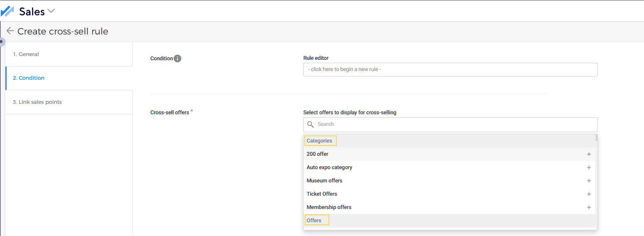The image size is (644, 236).
Task: Click the Condition info icon
Action: tap(177, 59)
